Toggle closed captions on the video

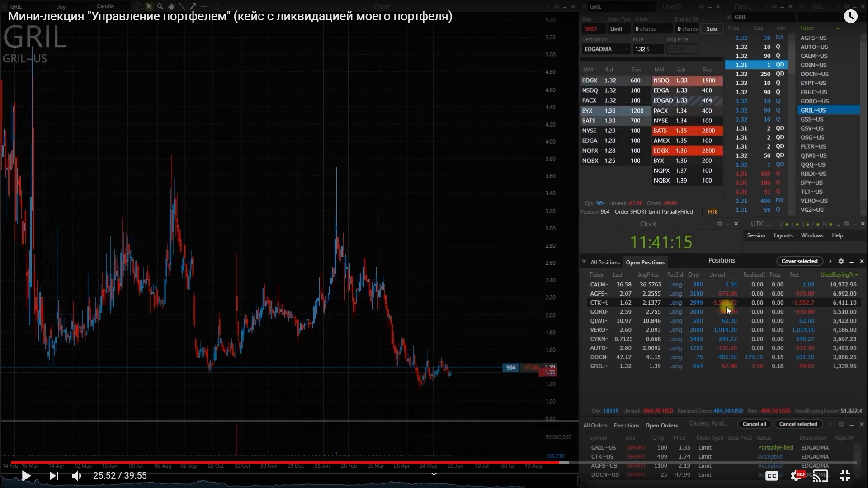point(772,475)
